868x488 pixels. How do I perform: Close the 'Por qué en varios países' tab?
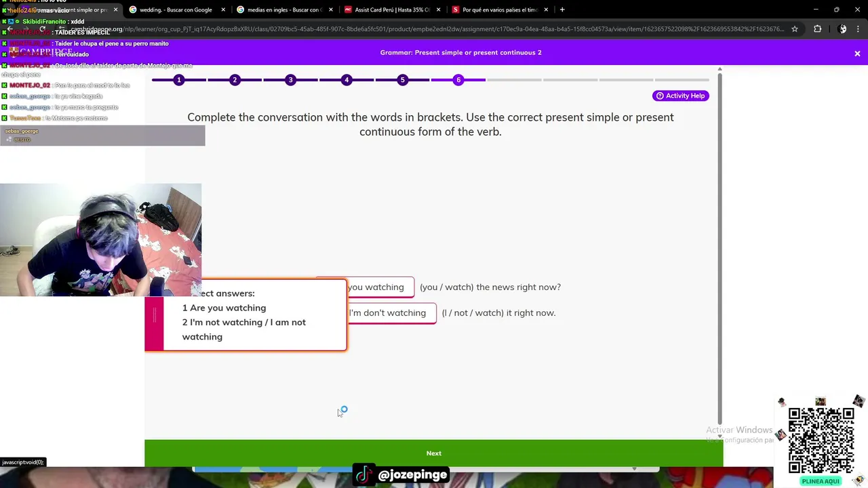[x=546, y=9]
